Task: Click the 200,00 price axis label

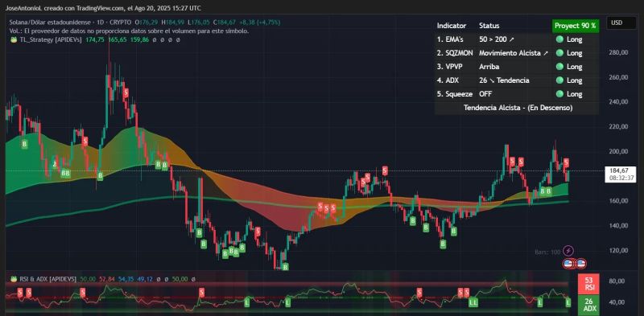Action: pos(618,151)
